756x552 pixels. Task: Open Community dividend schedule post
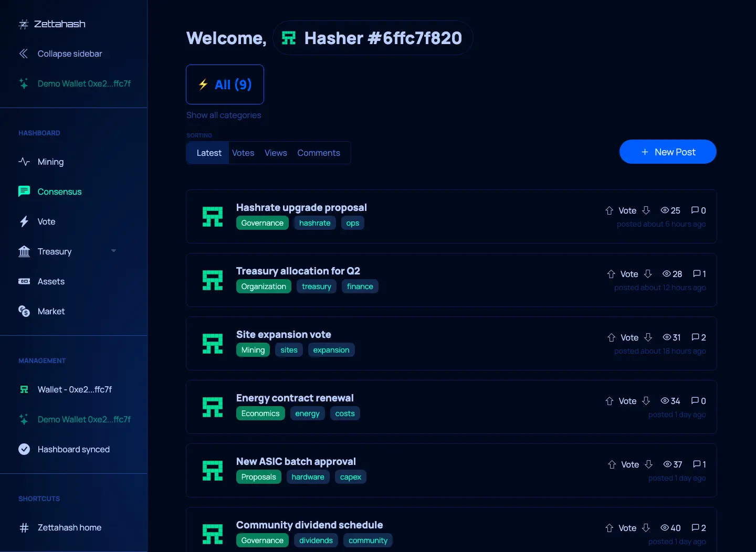pyautogui.click(x=310, y=525)
